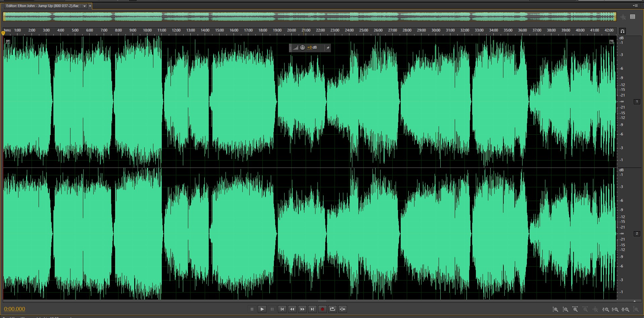The height and width of the screenshot is (318, 644).
Task: Click the Fast Forward button
Action: point(302,309)
